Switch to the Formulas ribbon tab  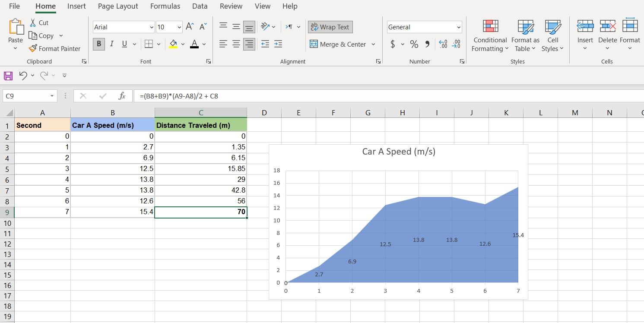pyautogui.click(x=165, y=6)
